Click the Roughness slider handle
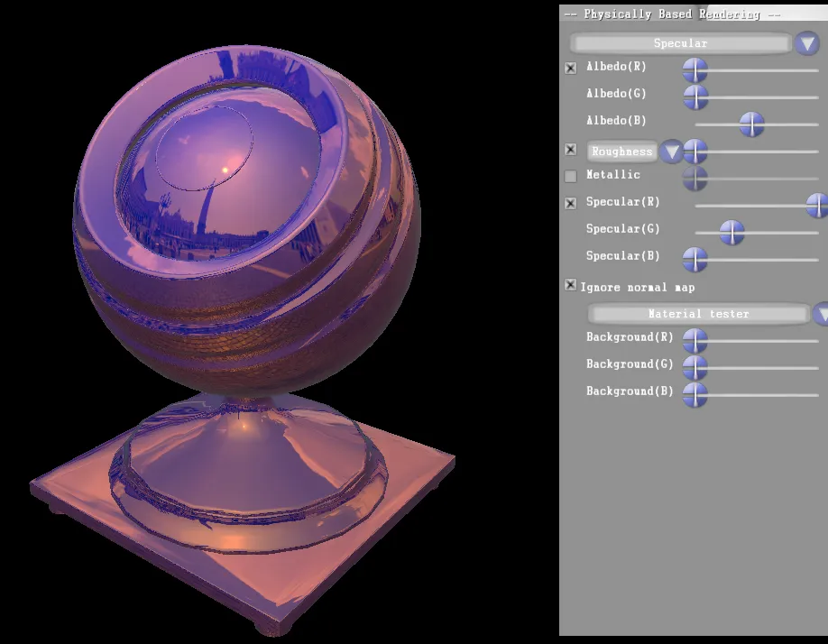Screen dimensions: 828x644 [x=695, y=152]
